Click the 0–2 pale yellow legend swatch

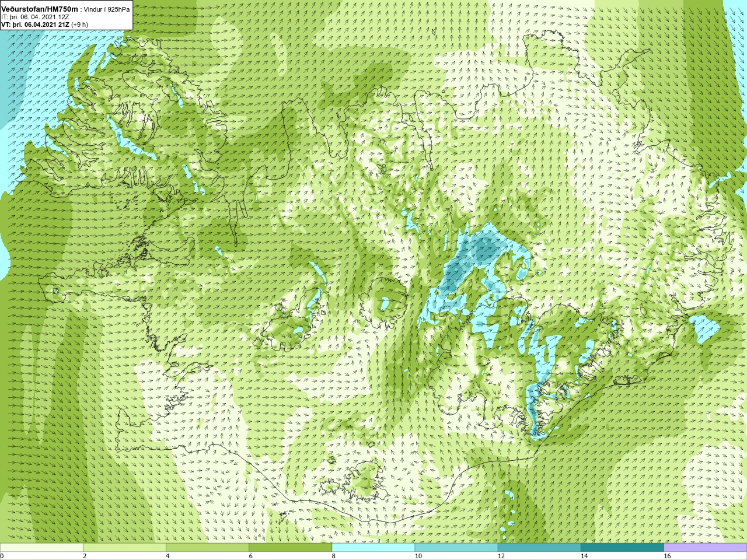(41, 548)
